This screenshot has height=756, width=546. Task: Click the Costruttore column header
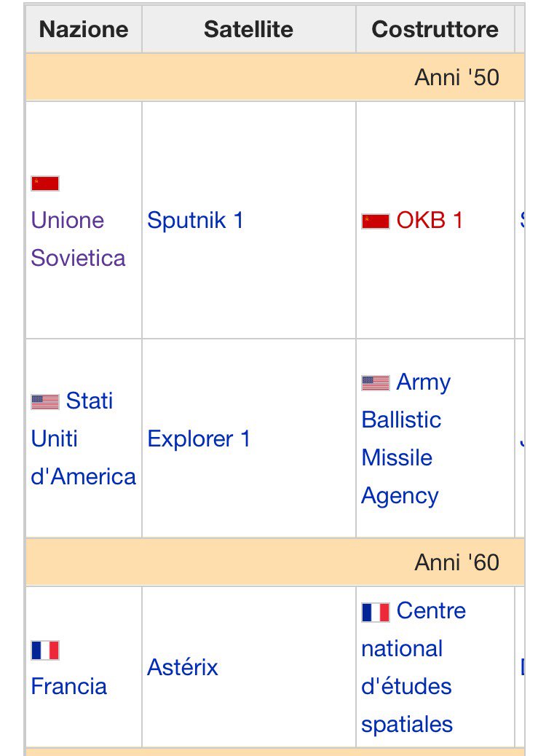(x=435, y=29)
